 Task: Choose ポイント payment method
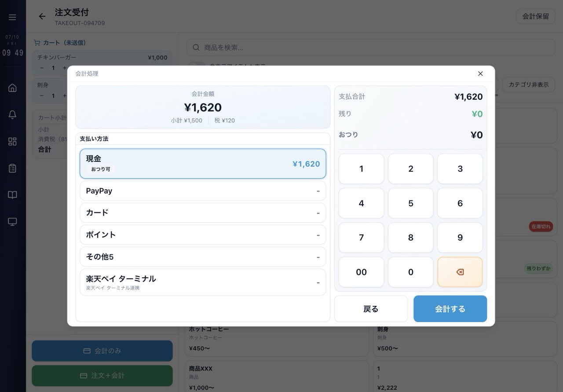pos(203,235)
